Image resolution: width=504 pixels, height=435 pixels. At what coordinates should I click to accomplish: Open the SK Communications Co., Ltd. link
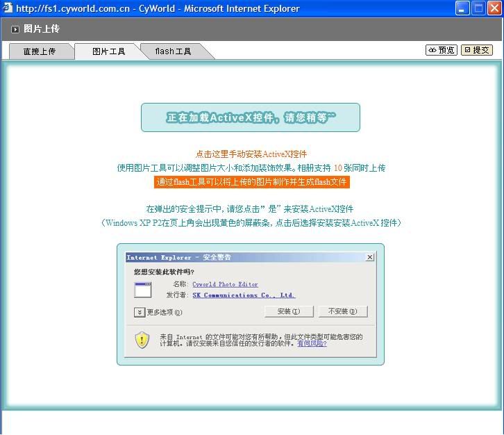[x=244, y=295]
